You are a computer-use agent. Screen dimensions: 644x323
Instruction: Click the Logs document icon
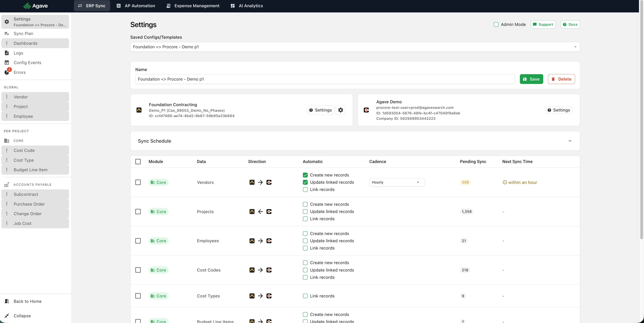pos(7,53)
